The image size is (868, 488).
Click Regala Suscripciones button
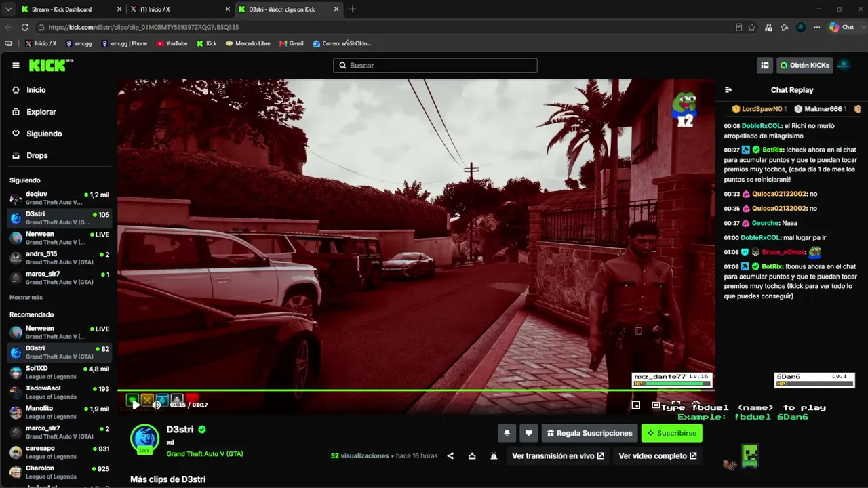(x=589, y=433)
